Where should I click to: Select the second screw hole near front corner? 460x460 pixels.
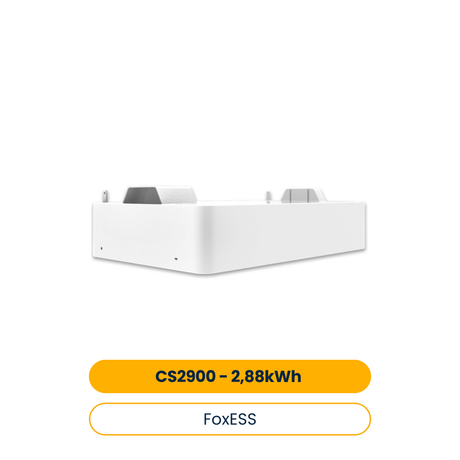pos(176,259)
